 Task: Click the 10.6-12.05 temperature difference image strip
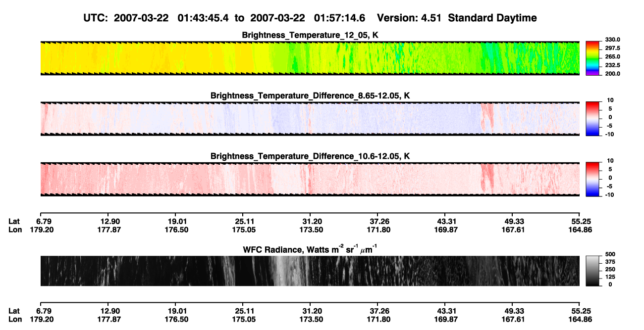coord(310,179)
